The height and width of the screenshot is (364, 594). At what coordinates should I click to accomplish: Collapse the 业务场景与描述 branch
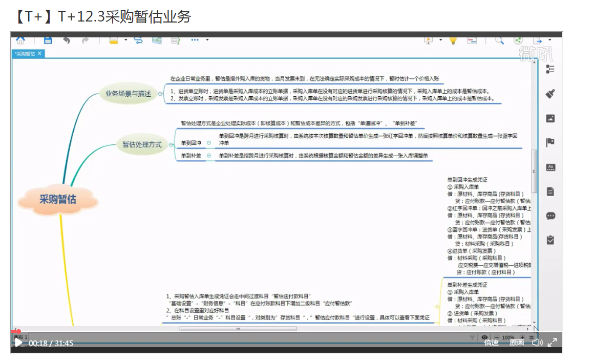click(x=161, y=94)
